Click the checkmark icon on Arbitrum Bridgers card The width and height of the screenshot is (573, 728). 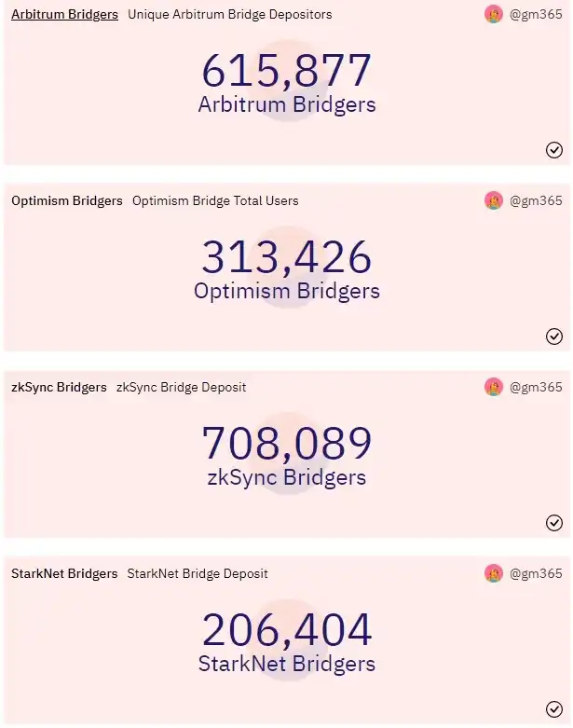(x=554, y=150)
